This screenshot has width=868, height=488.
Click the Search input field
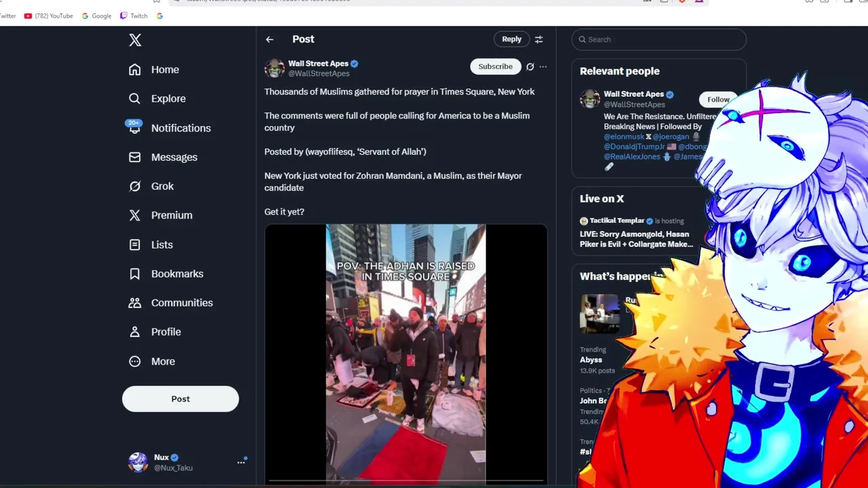[x=658, y=39]
